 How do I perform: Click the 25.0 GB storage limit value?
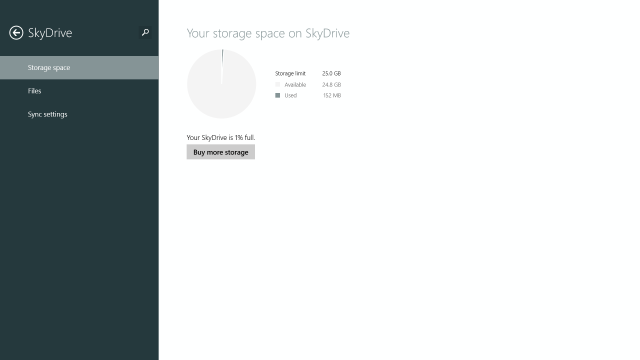coord(331,73)
